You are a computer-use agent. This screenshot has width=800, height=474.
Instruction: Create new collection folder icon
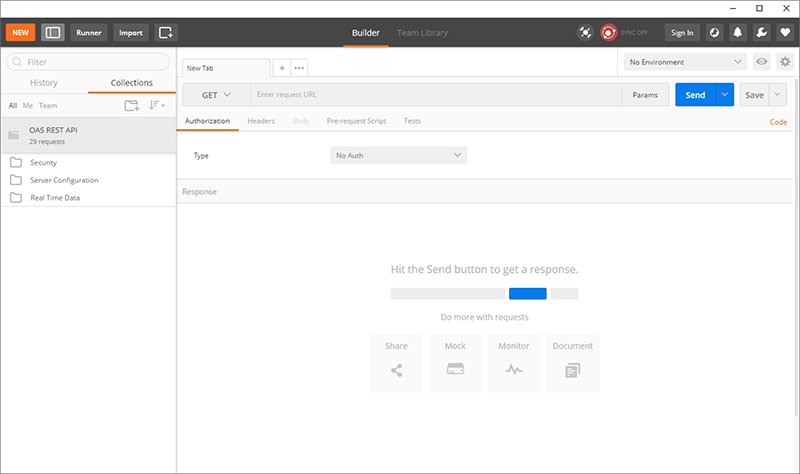pyautogui.click(x=131, y=105)
